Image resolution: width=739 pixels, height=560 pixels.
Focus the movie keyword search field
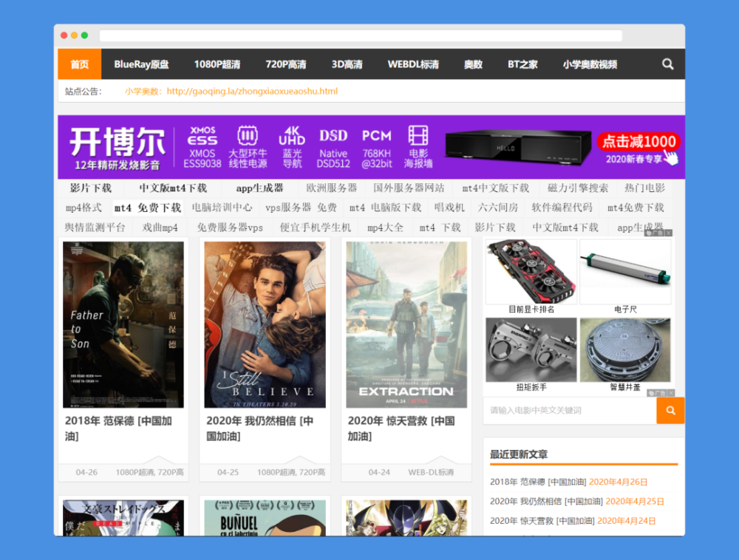(x=570, y=410)
